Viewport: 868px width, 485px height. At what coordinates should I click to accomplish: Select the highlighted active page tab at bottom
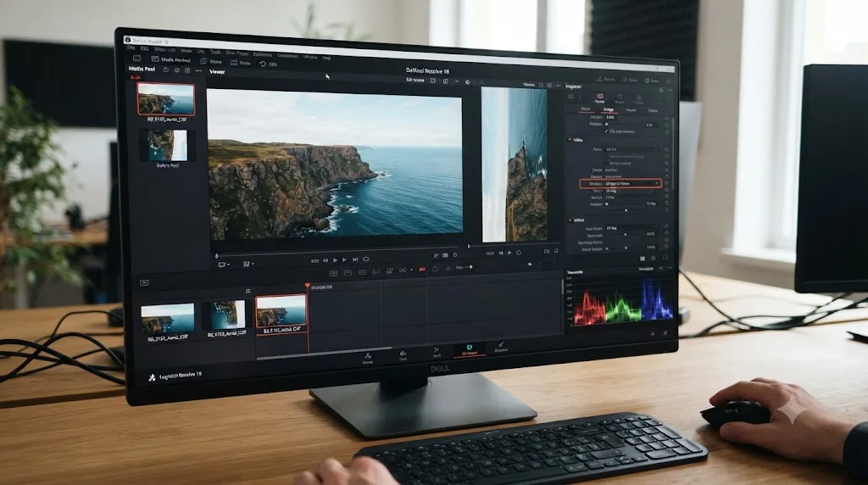pos(469,350)
